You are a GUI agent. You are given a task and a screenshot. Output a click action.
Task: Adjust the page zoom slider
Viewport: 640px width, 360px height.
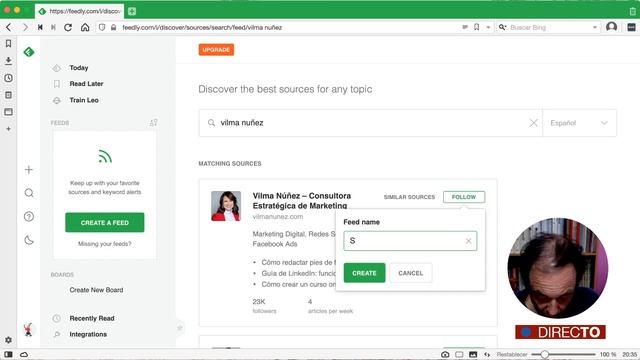tap(544, 354)
